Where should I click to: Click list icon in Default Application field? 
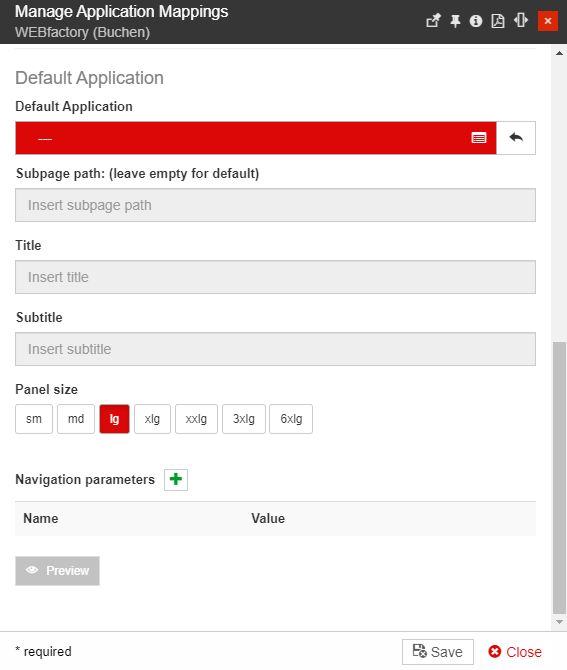[x=479, y=138]
